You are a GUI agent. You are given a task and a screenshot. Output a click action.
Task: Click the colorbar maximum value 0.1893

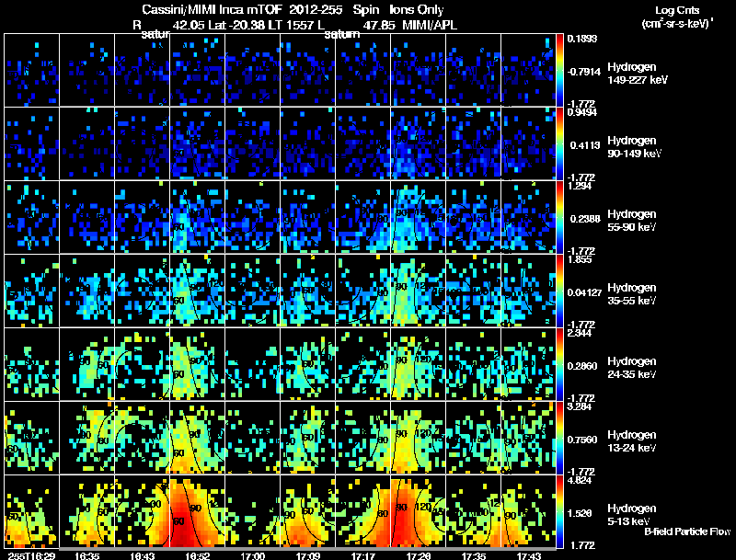click(582, 39)
